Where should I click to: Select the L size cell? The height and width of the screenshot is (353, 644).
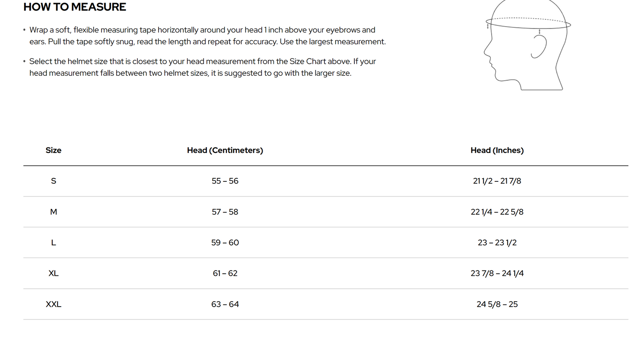coord(53,243)
